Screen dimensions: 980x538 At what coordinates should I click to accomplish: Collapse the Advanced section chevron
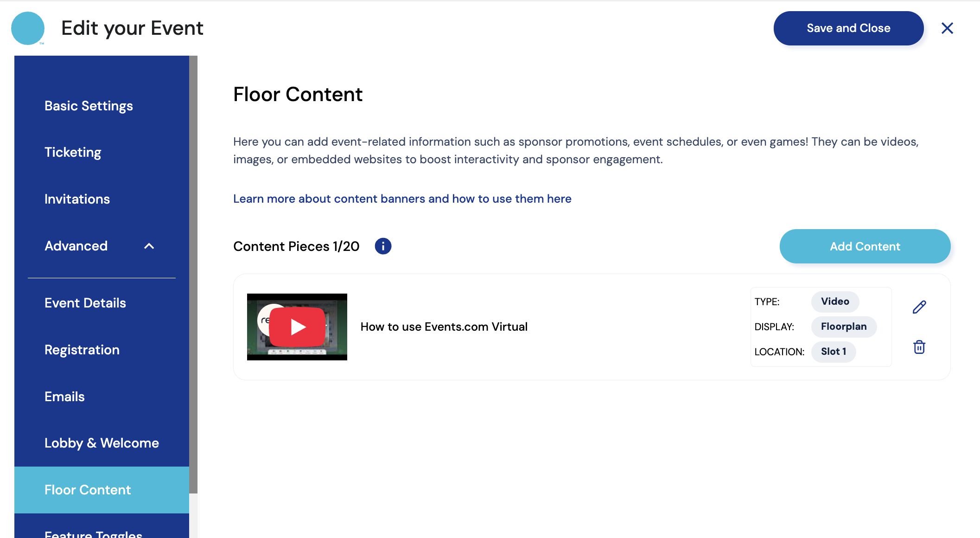point(149,246)
